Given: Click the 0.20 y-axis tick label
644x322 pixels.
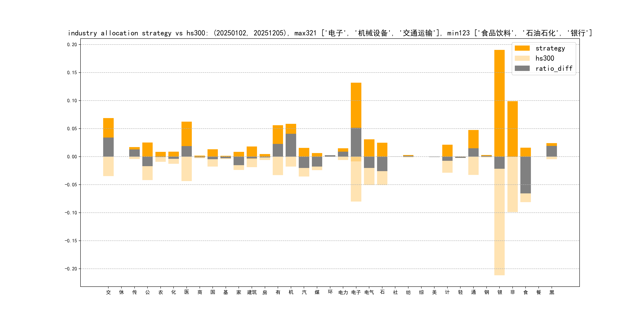Looking at the screenshot, I should [72, 45].
